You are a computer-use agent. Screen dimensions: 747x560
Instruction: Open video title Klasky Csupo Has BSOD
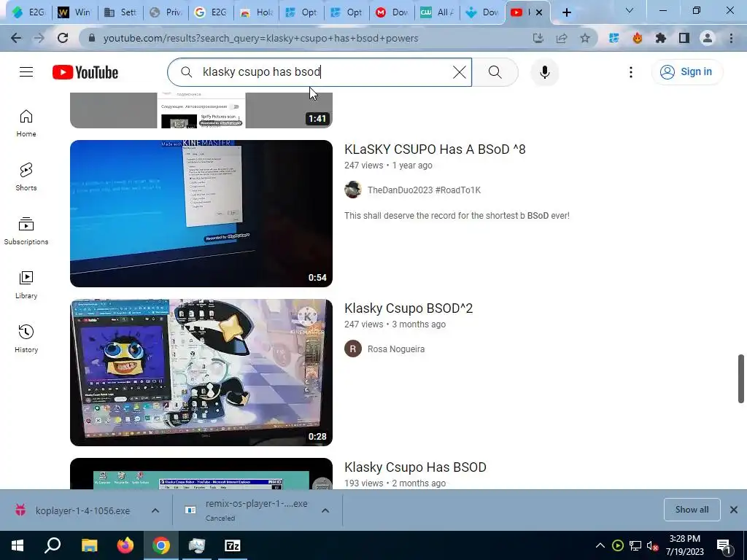coord(415,467)
